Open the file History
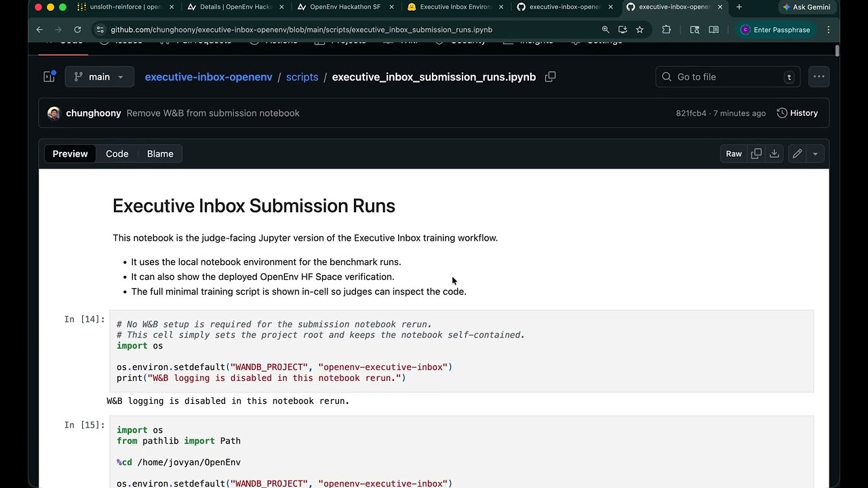The image size is (868, 488). (797, 113)
